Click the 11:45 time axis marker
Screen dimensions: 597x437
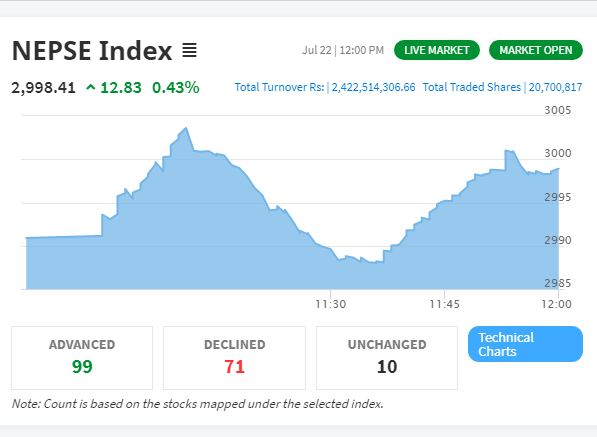pos(444,304)
